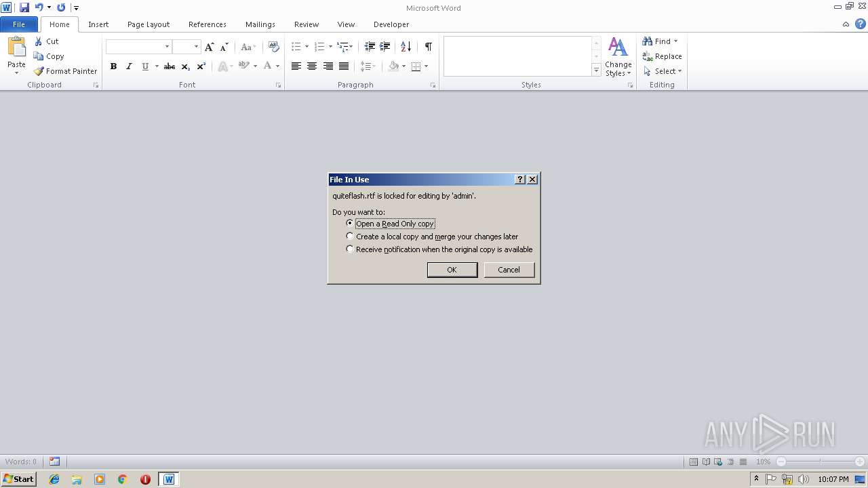Switch to the Insert tab
This screenshot has width=868, height=488.
coord(98,24)
